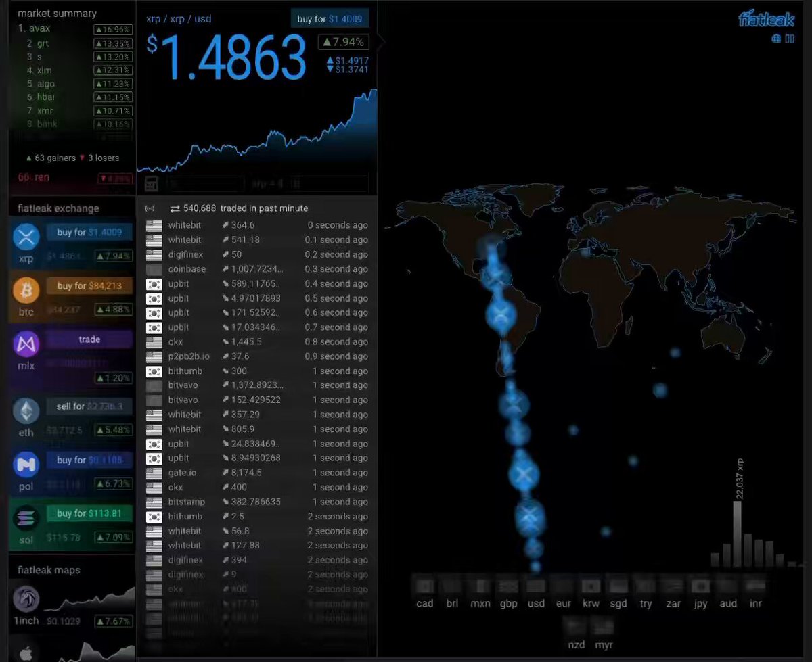Select the gbp currency flag
The image size is (812, 662).
pos(508,586)
